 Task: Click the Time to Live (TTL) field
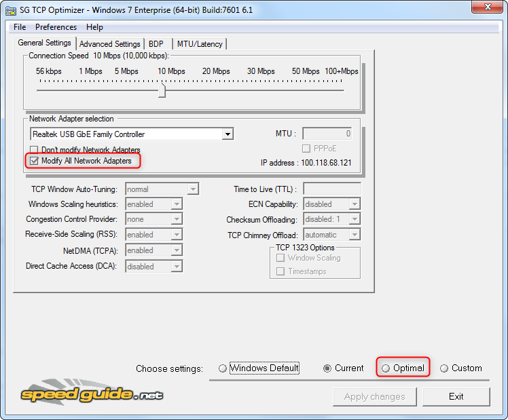(x=331, y=189)
